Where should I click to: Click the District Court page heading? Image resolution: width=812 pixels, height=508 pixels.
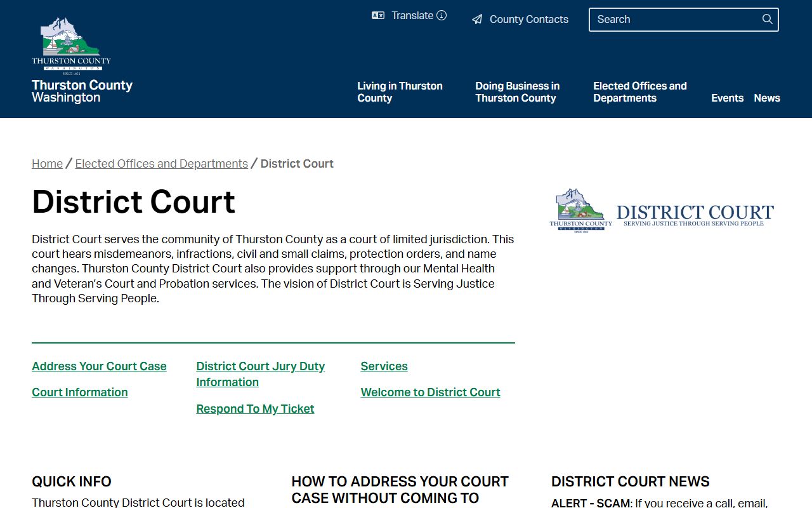(133, 202)
